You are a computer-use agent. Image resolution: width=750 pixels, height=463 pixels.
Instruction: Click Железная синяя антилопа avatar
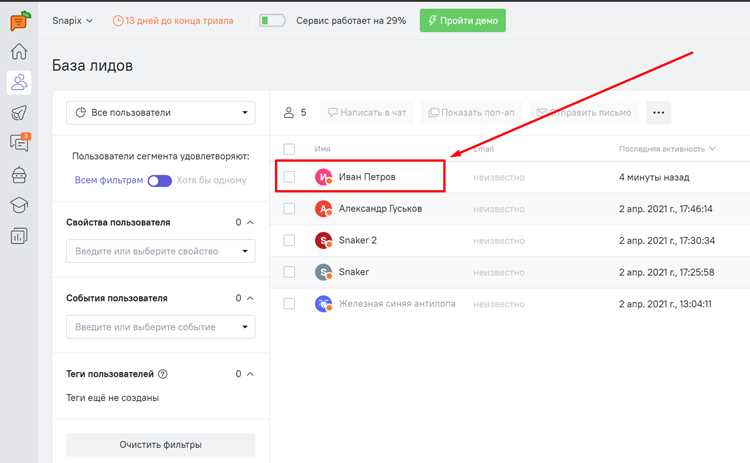click(323, 304)
